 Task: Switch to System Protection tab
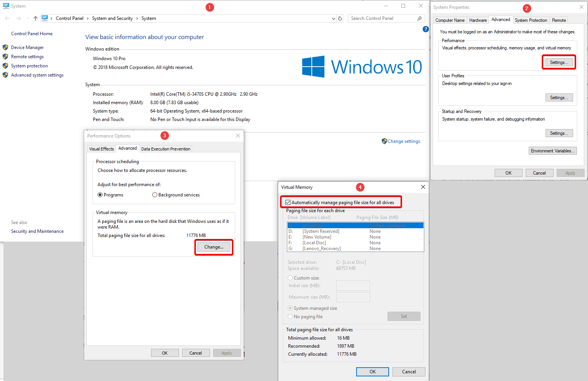pyautogui.click(x=531, y=20)
